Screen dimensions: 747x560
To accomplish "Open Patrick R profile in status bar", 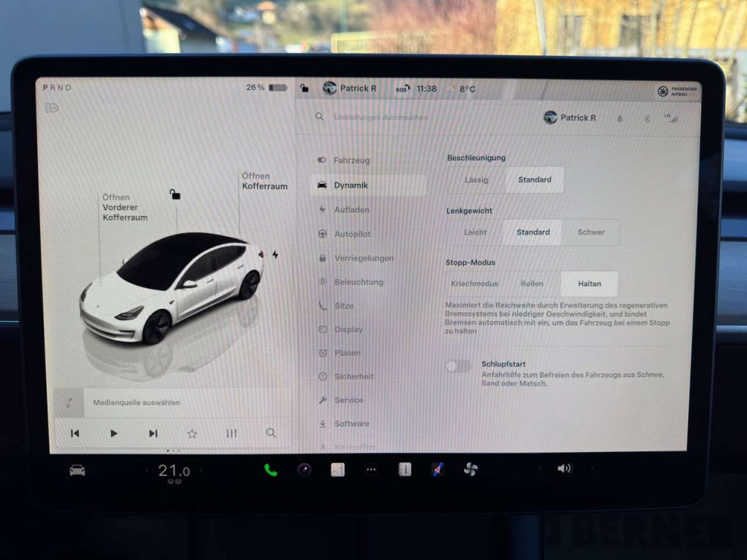I will pyautogui.click(x=350, y=88).
